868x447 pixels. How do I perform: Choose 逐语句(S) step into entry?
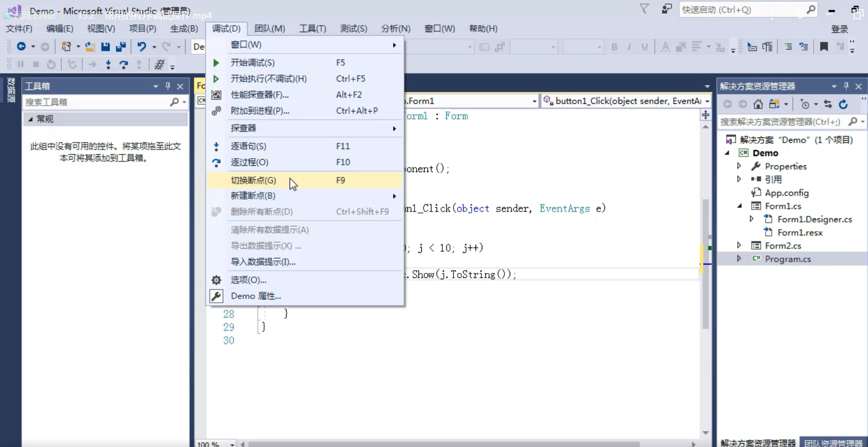[305, 146]
